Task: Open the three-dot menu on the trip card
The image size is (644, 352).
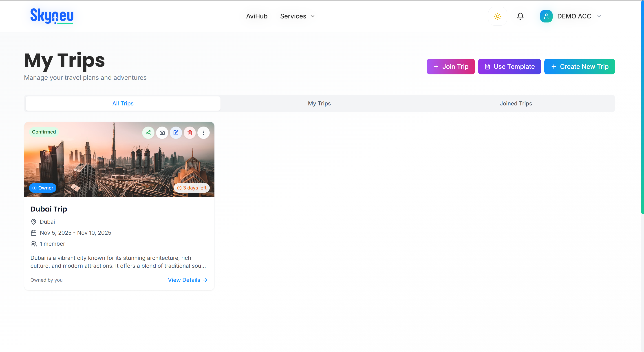Action: point(203,133)
